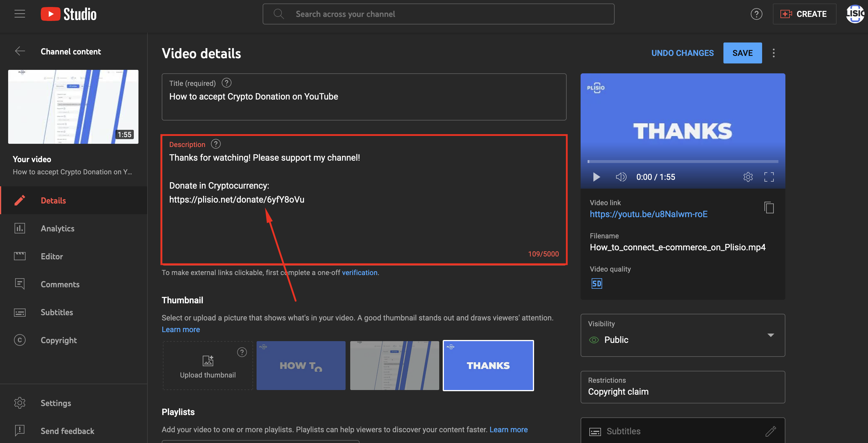Select the striped screenshot thumbnail option

coord(394,366)
